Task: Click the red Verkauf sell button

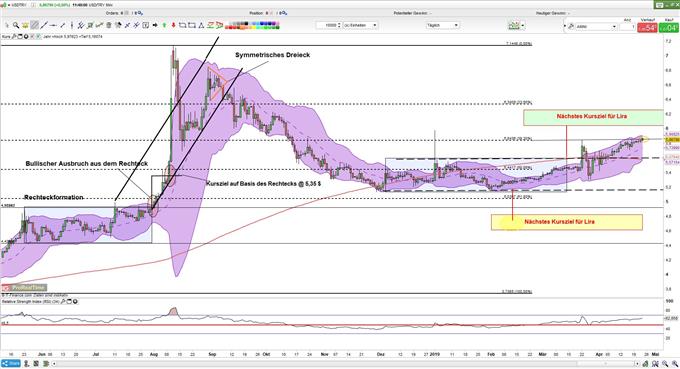Action: (647, 28)
